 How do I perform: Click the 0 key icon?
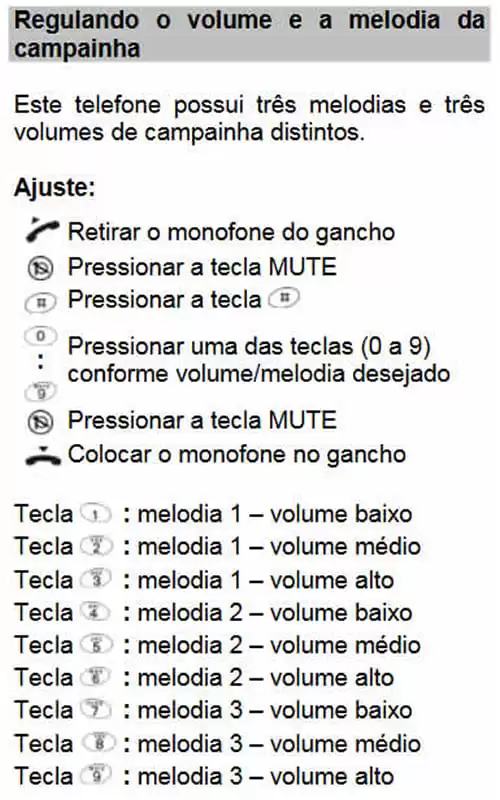[41, 336]
